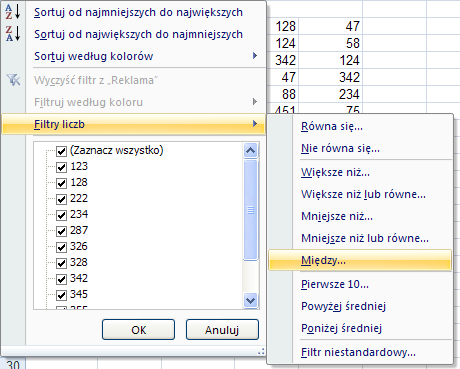Toggle the 345 checkbox
Image resolution: width=460 pixels, height=369 pixels.
point(61,295)
